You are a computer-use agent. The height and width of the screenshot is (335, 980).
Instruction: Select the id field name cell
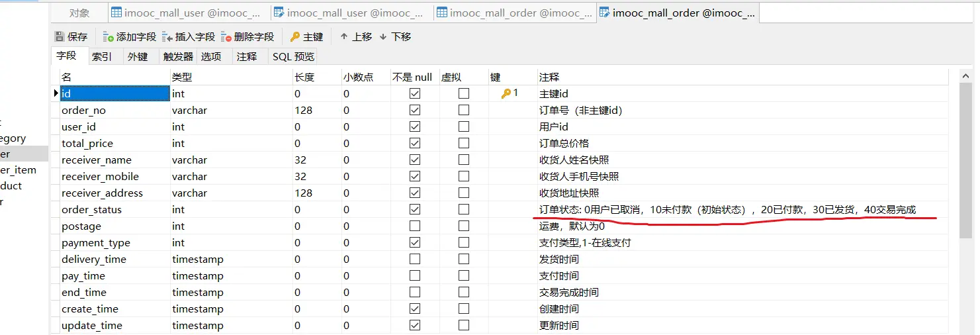[114, 94]
